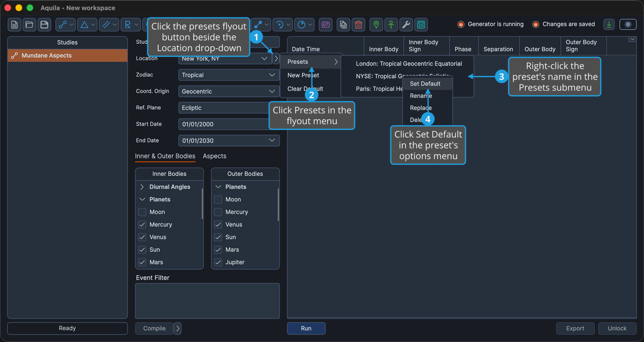Open the spiral cycle tool's dropdown arrow

coord(288,25)
